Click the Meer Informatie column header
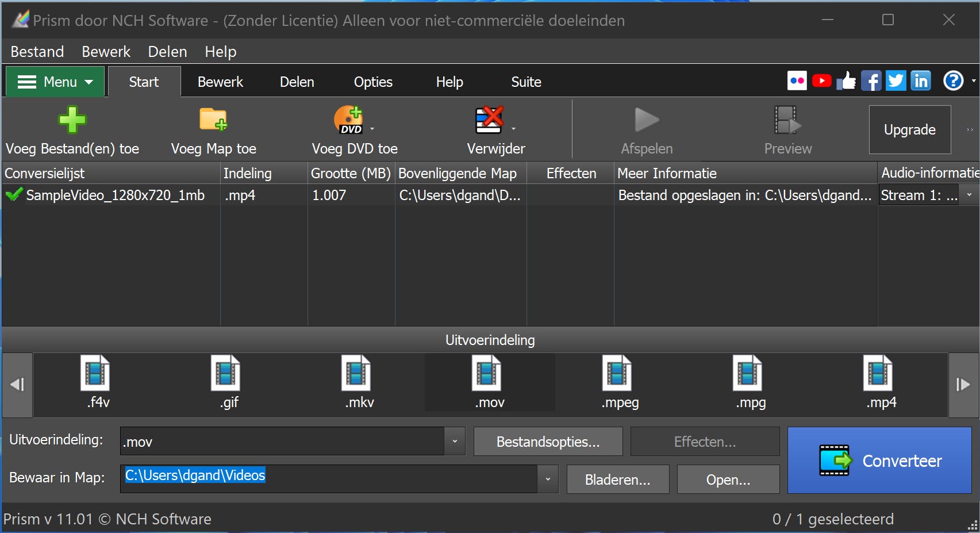Viewport: 980px width, 533px height. [746, 173]
